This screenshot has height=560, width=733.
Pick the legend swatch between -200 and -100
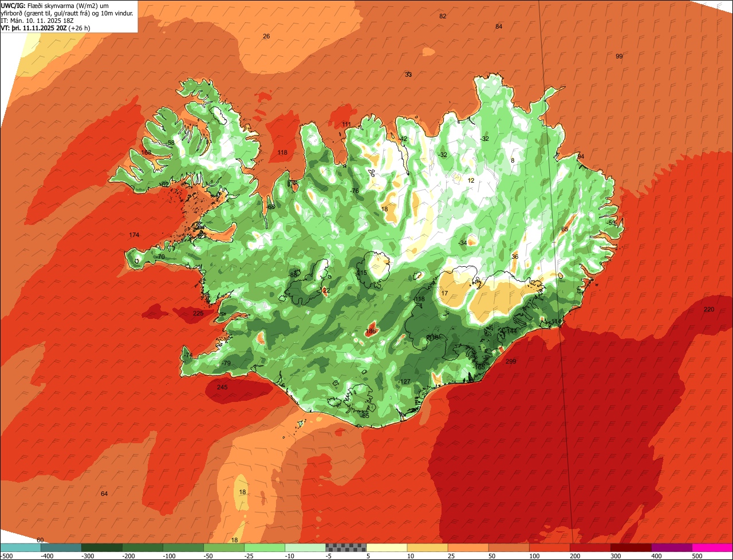(x=143, y=547)
